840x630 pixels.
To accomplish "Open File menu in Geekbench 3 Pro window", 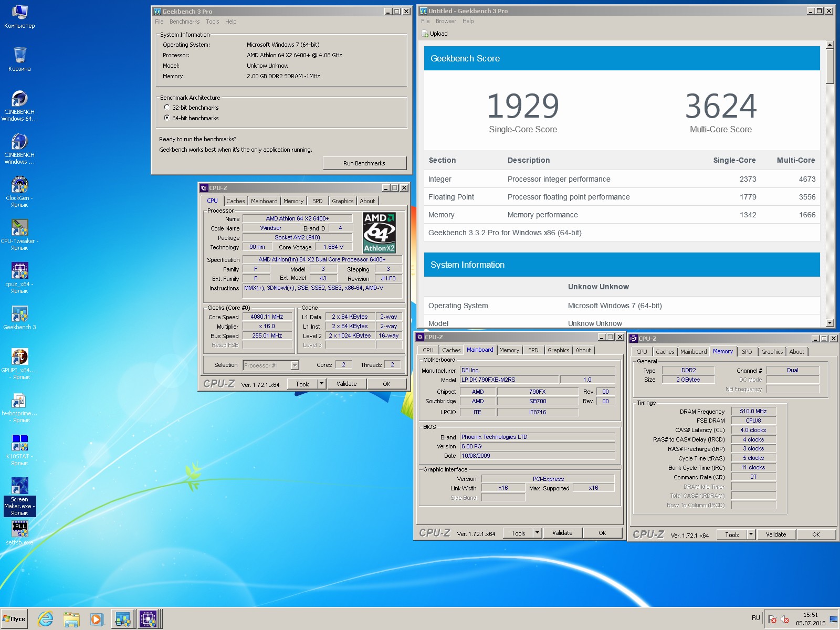I will (159, 22).
